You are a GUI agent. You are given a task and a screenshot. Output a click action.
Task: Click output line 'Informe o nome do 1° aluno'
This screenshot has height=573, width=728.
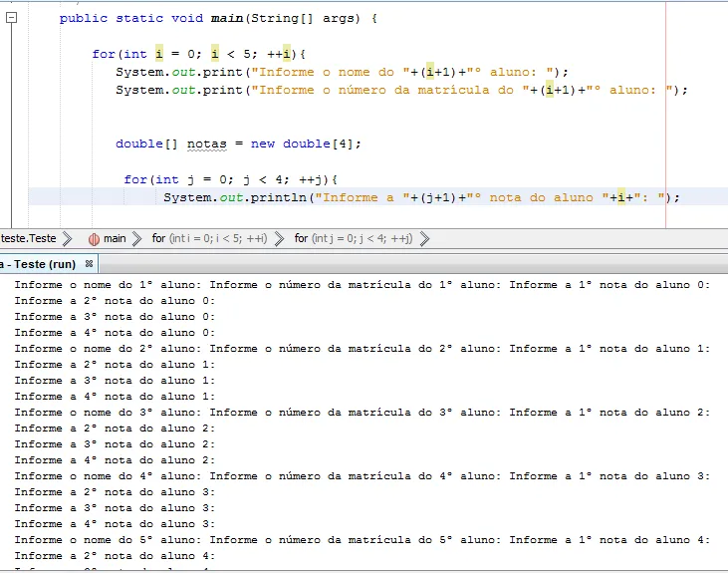coord(363,284)
